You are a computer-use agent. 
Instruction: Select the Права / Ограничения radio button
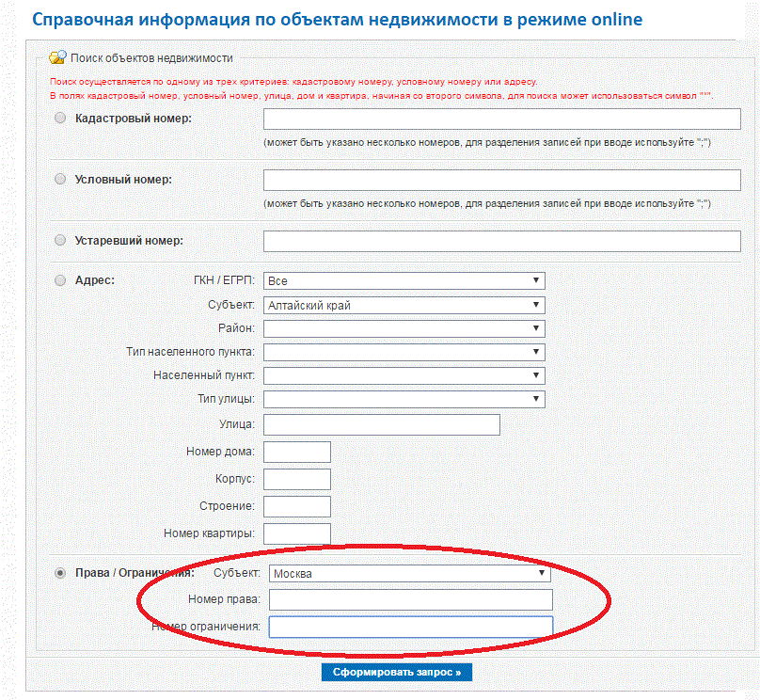tap(60, 573)
